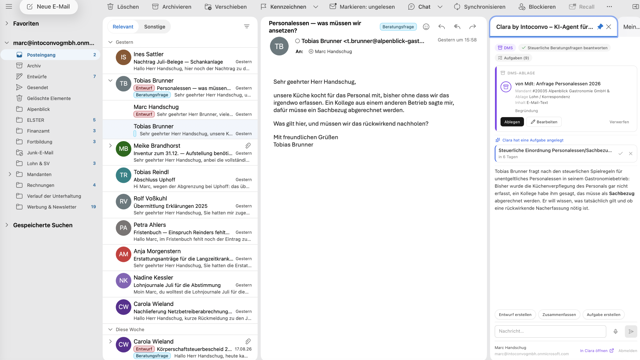Open the Gelöschte Elemente folder

click(x=50, y=98)
